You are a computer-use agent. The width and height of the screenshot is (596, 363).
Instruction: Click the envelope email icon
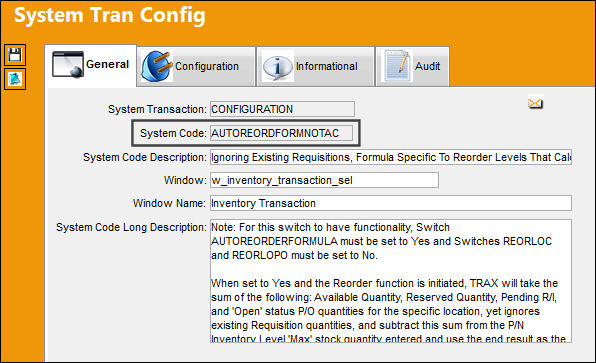click(535, 103)
